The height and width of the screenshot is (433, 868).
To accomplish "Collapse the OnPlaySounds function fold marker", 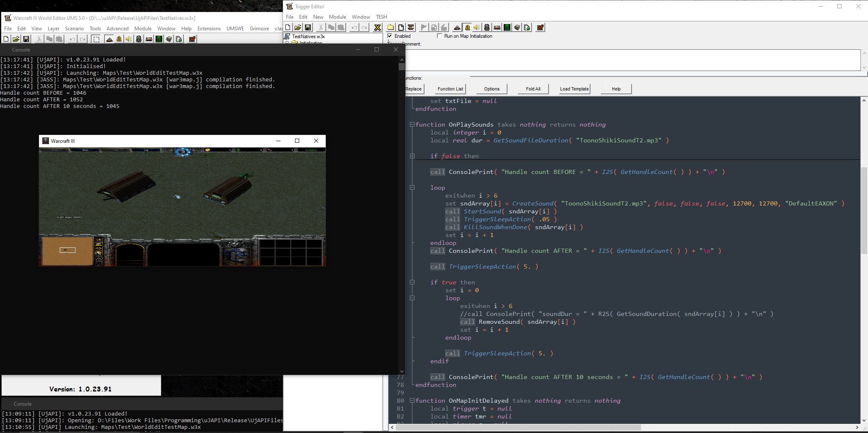I will [x=412, y=125].
